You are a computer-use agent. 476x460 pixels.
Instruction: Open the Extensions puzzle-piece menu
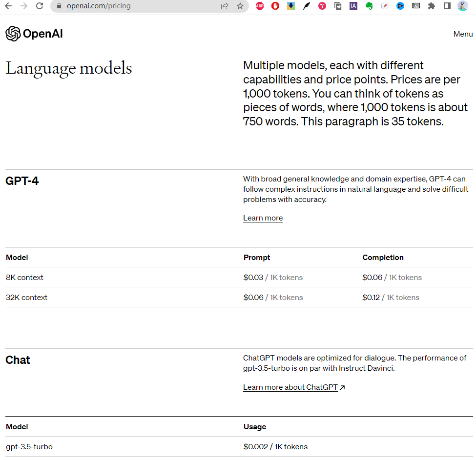(x=432, y=6)
